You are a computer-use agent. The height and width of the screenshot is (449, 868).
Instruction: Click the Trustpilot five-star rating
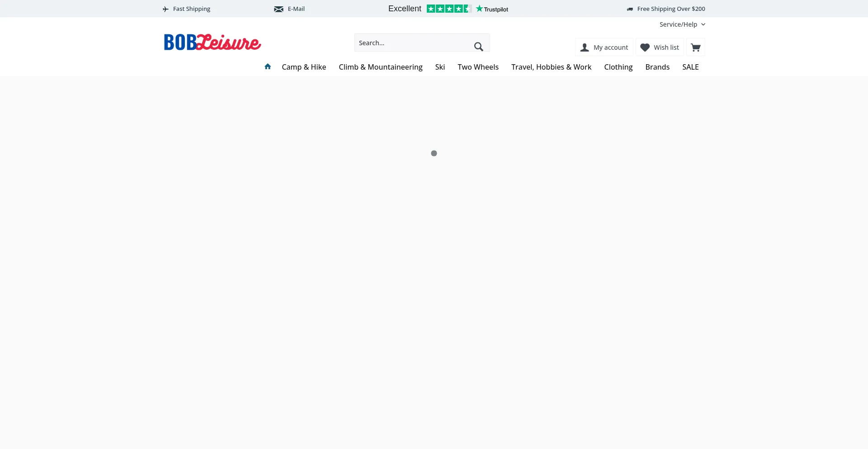[x=449, y=9]
